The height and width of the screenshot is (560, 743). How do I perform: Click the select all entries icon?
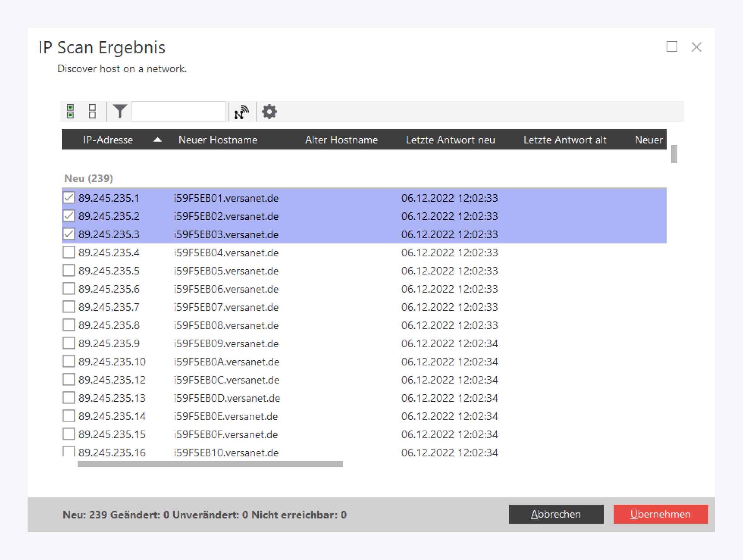click(x=71, y=111)
